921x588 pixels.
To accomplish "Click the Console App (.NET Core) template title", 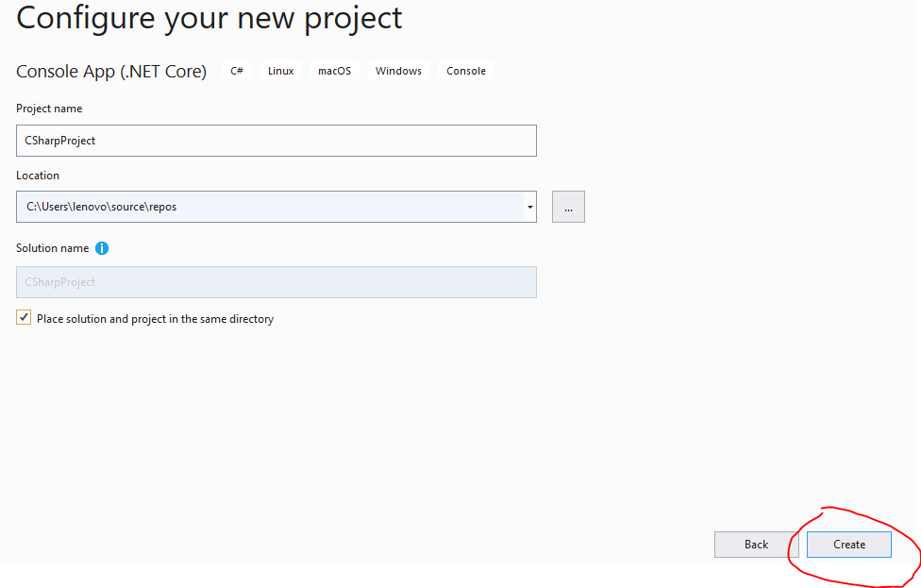I will [x=111, y=71].
